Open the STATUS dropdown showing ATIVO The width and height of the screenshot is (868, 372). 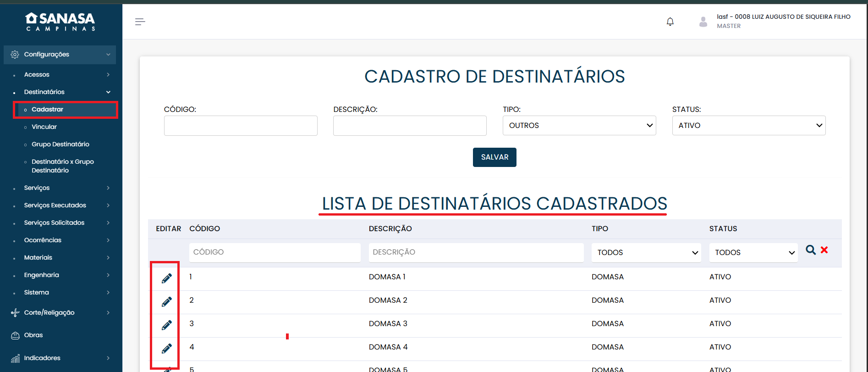click(748, 126)
